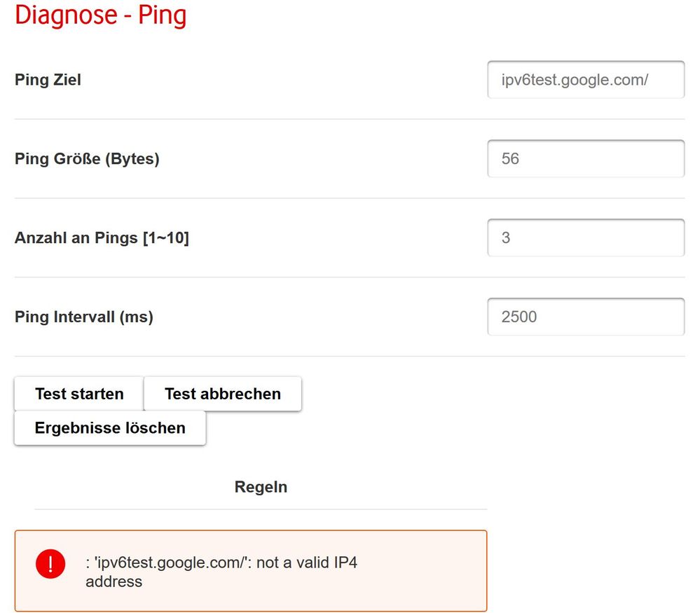
Task: Click the Ping Größe (Bytes) field
Action: (x=586, y=158)
